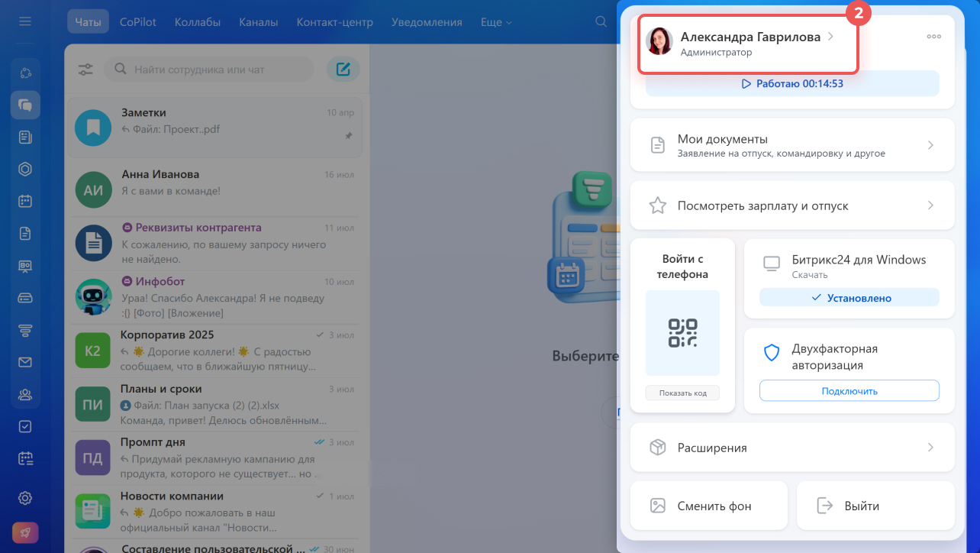This screenshot has width=980, height=553.
Task: Open the CRM funnel icon in sidebar
Action: pos(25,330)
